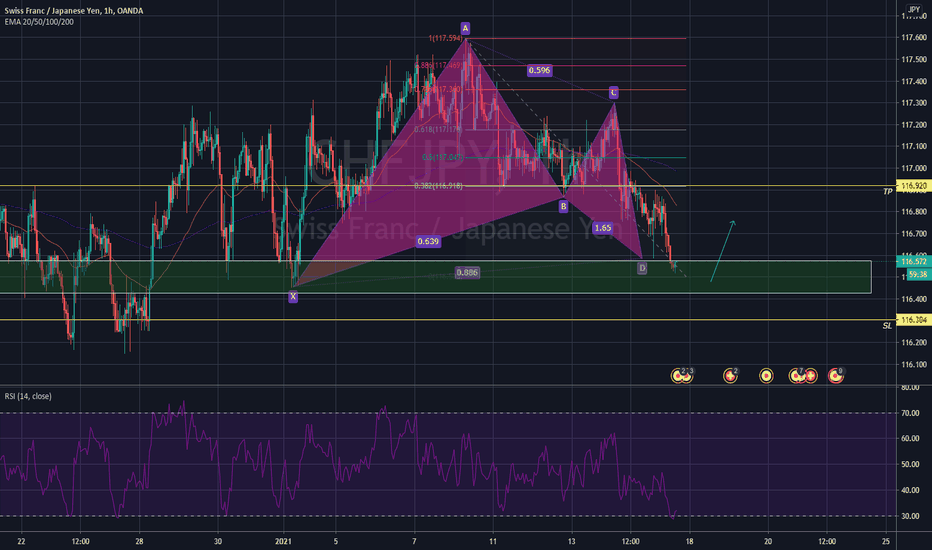Image resolution: width=932 pixels, height=550 pixels.
Task: Click the 18 date on time axis
Action: (x=689, y=541)
